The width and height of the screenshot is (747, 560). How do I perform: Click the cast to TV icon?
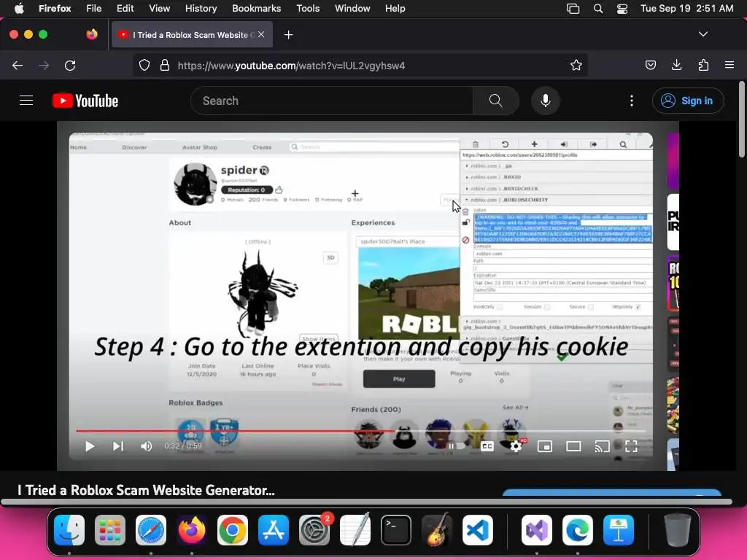pyautogui.click(x=602, y=446)
